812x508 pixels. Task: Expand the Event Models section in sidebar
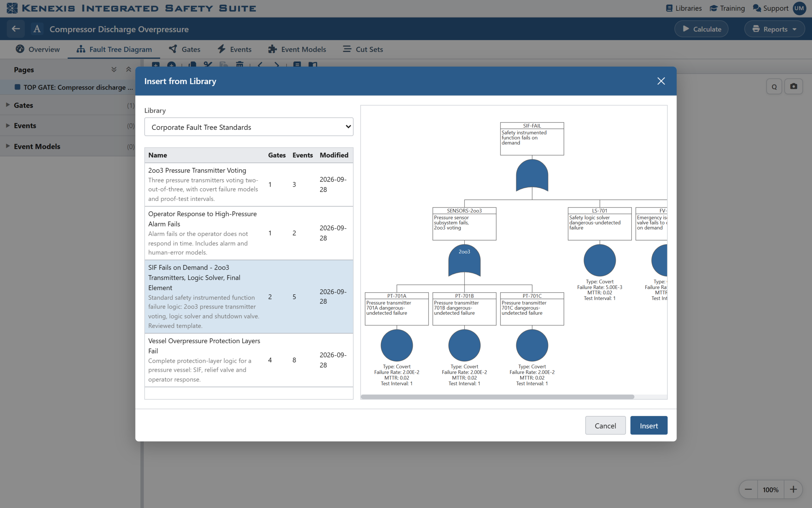tap(8, 146)
